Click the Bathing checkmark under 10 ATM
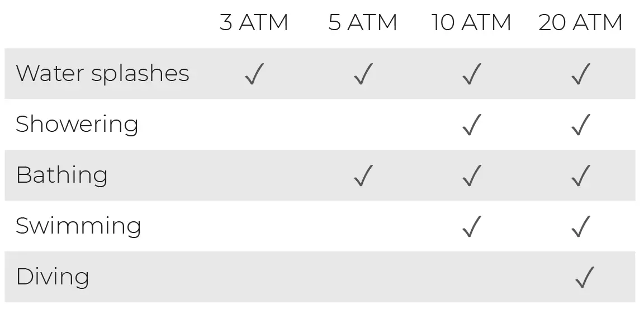This screenshot has width=644, height=309. 472,175
